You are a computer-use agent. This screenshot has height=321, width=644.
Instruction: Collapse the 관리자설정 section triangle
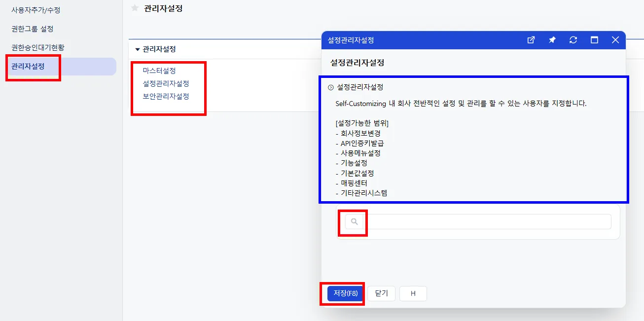click(x=138, y=49)
